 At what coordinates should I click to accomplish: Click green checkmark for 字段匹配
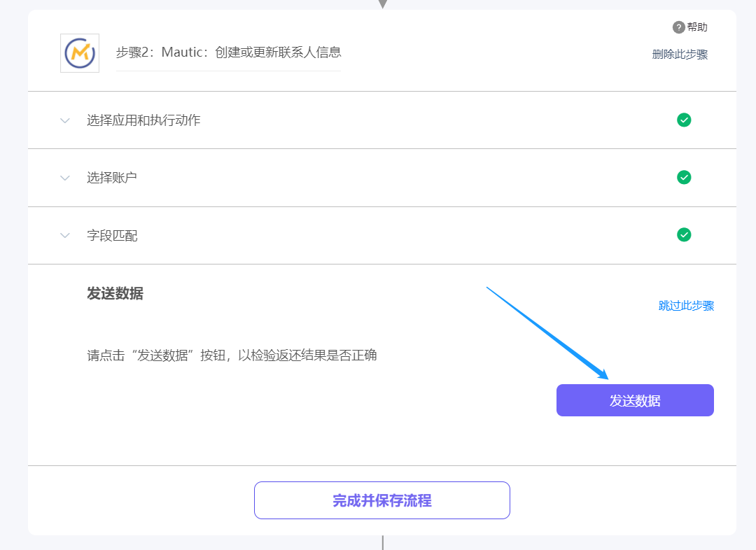point(684,234)
